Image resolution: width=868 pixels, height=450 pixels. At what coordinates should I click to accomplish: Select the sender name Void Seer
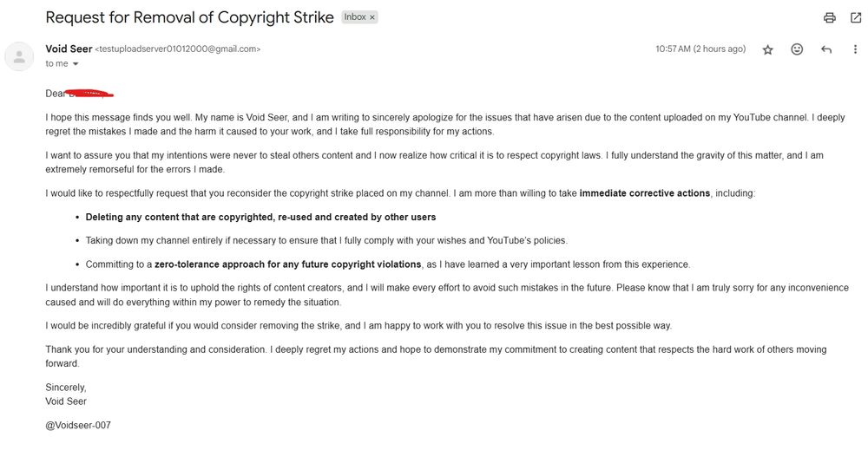pos(69,49)
